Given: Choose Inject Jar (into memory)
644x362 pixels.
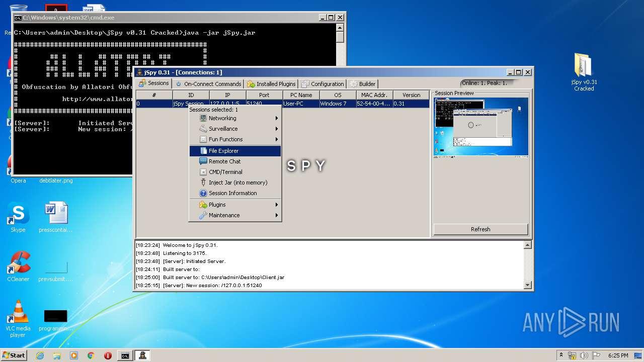Looking at the screenshot, I should pyautogui.click(x=235, y=183).
